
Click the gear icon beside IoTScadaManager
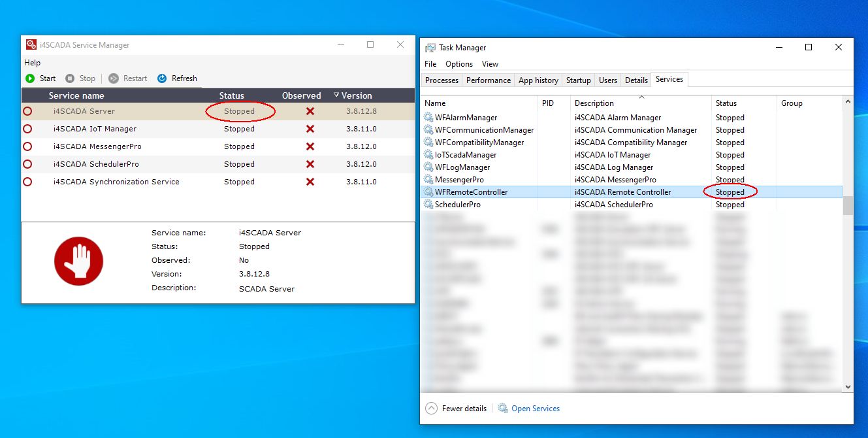tap(428, 155)
